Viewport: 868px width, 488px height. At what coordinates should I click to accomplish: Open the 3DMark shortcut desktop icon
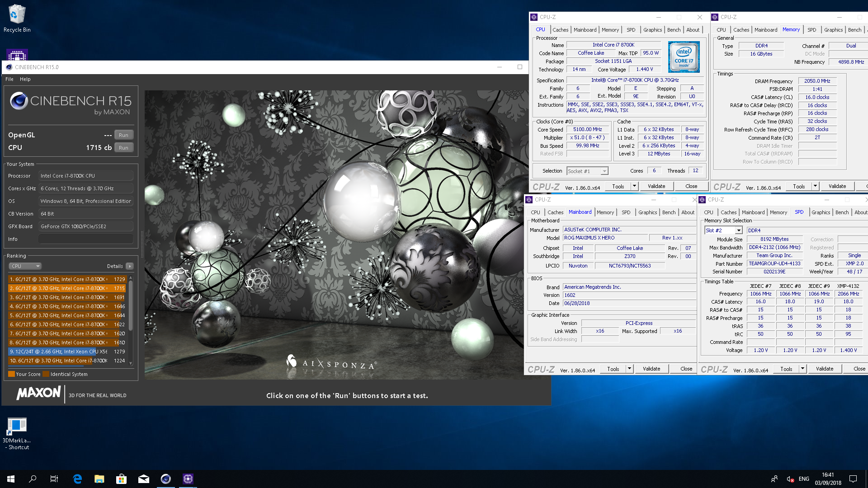[x=17, y=434]
